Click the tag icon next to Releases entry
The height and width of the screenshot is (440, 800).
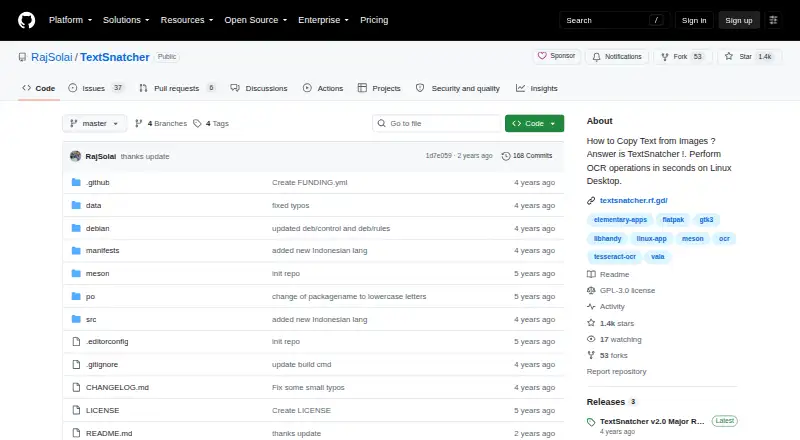591,422
